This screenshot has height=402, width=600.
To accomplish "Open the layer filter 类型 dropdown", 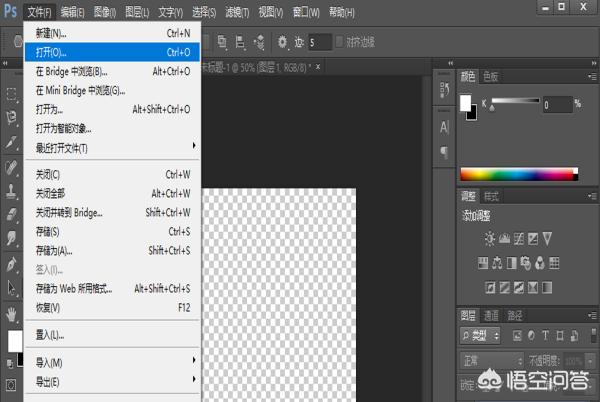I will coord(480,336).
